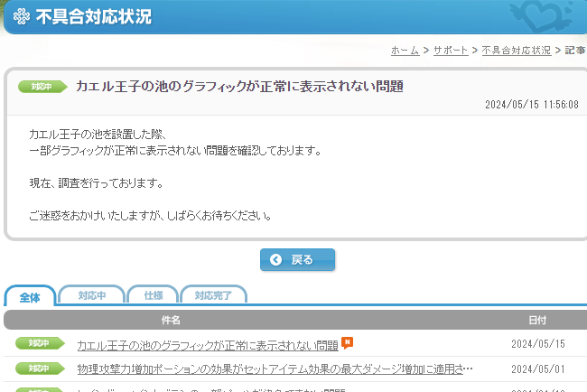Click the timestamp 2024/05/15 11:56:08

532,105
